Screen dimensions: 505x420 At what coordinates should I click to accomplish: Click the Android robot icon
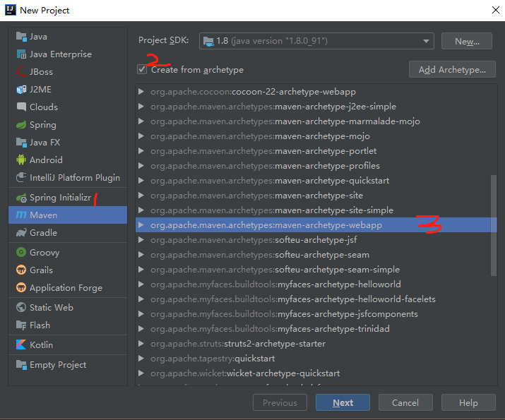21,160
